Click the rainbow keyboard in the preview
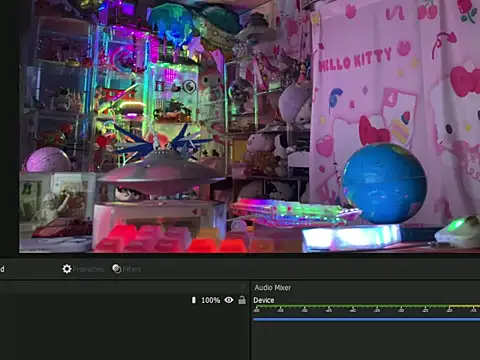 (295, 213)
